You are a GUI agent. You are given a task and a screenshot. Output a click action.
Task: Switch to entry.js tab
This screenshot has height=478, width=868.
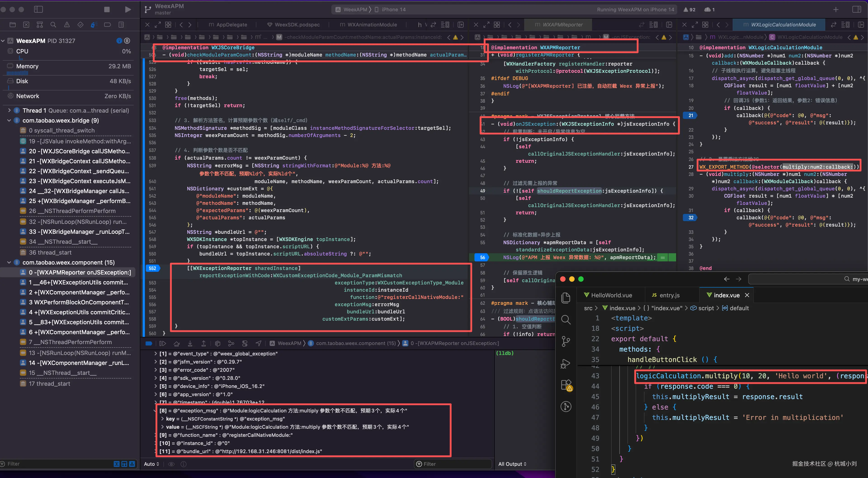665,295
